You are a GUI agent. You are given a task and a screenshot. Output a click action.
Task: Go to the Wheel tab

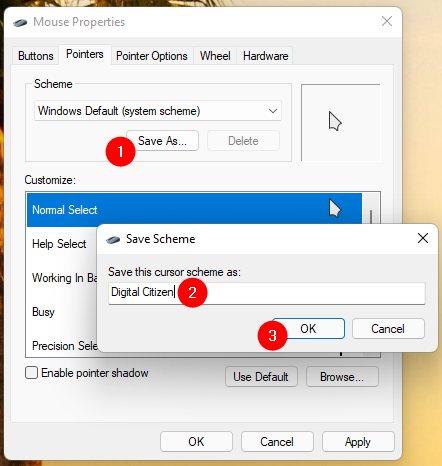tap(215, 56)
